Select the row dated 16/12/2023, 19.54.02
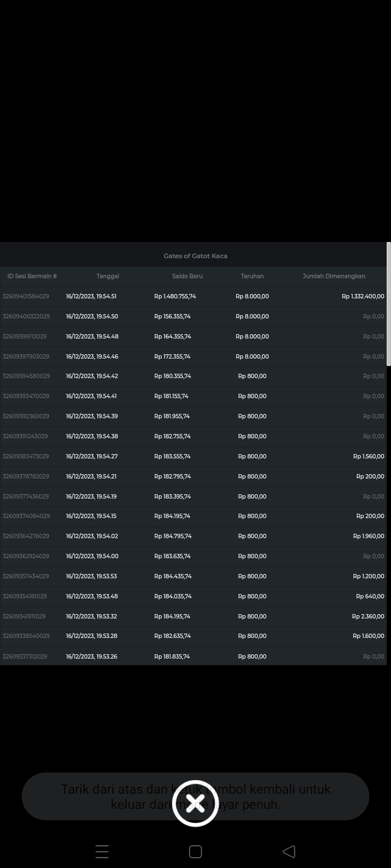The image size is (391, 868). click(x=92, y=536)
